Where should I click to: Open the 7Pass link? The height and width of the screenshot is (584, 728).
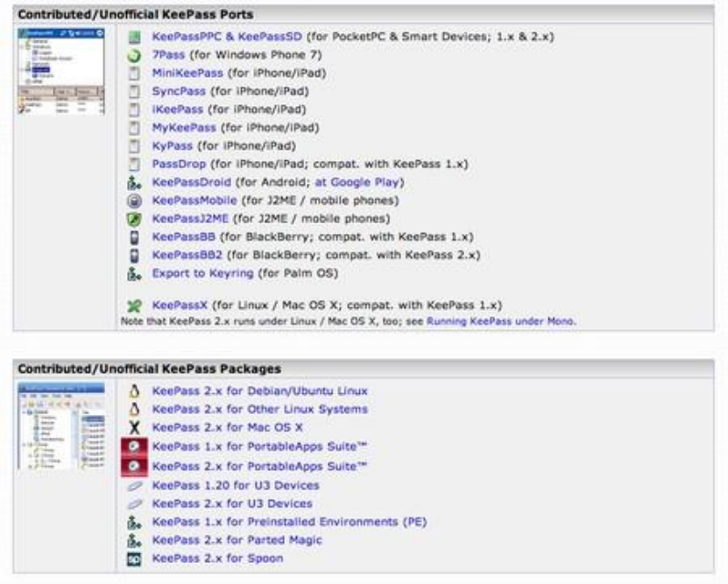coord(168,55)
